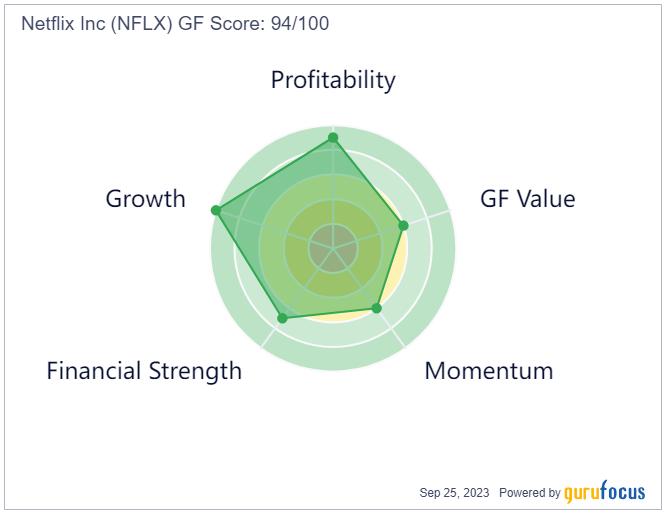Click the Powered by text
Screen dimensions: 666x513
click(x=530, y=493)
